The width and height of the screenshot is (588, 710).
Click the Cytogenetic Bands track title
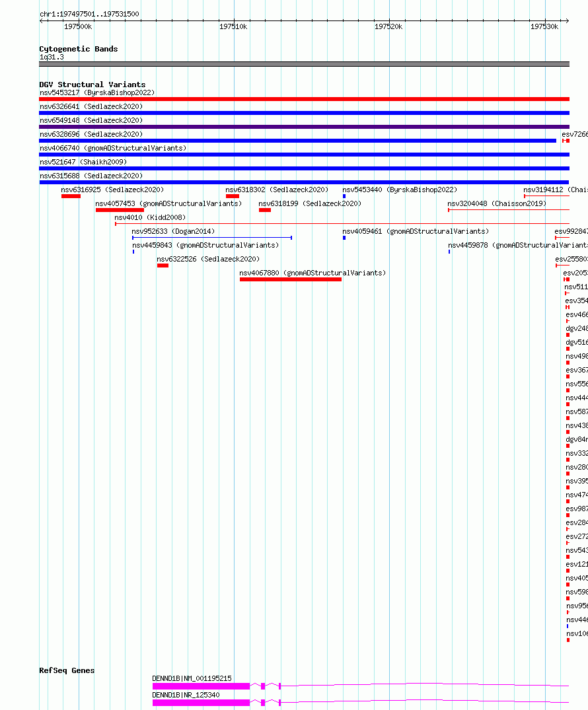coord(79,49)
